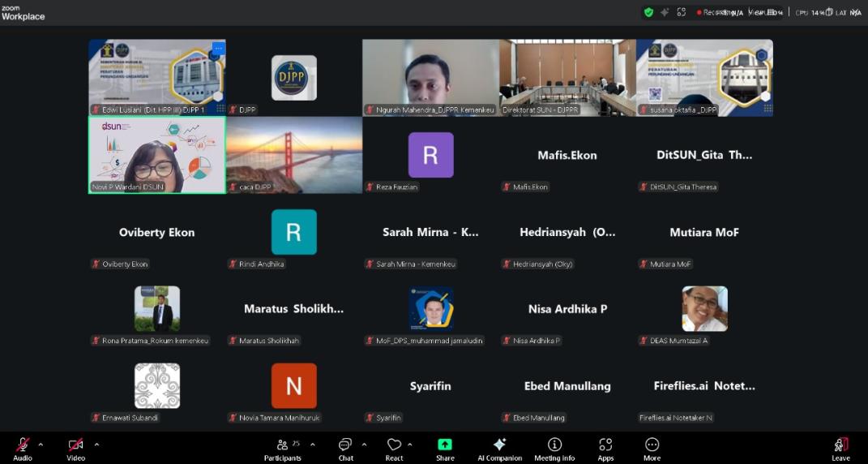Expand the chevron next to Participants
Viewport: 868px width, 464px height.
click(313, 445)
